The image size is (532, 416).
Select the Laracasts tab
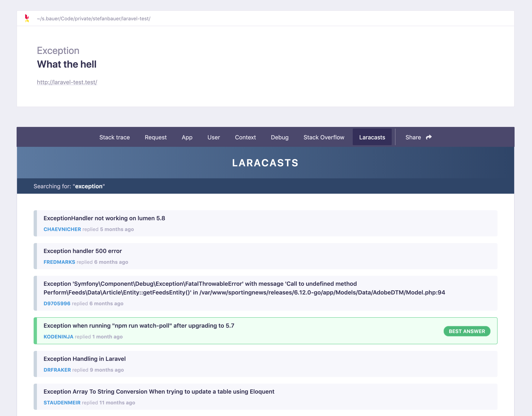tap(372, 137)
